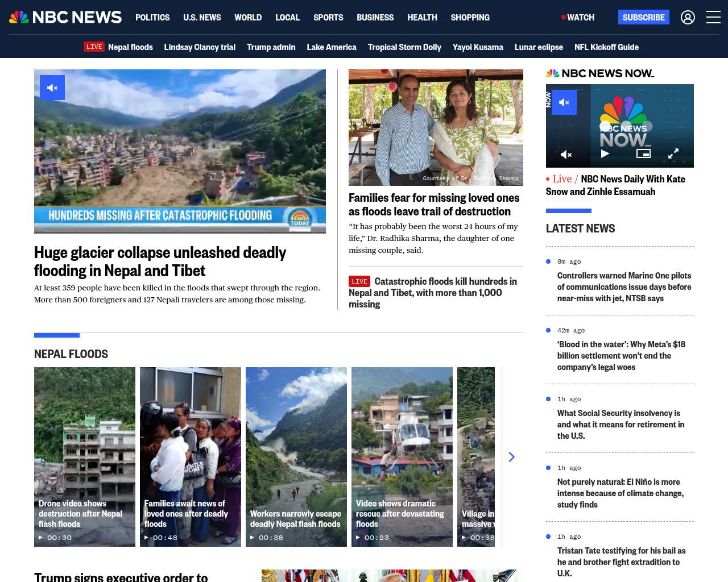Open live Nepal floods trending topic

[x=118, y=47]
